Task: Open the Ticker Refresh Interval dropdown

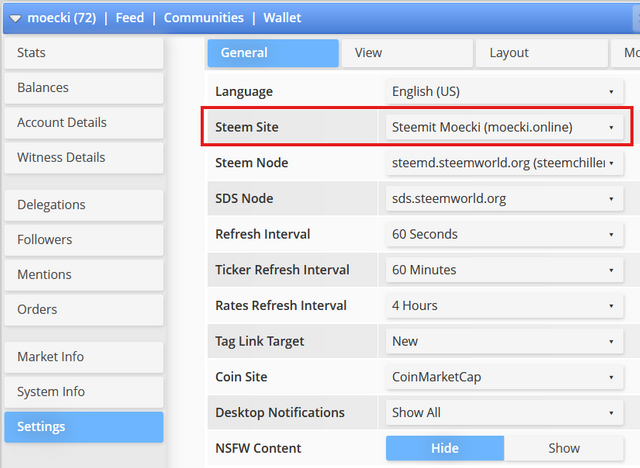Action: (x=504, y=270)
